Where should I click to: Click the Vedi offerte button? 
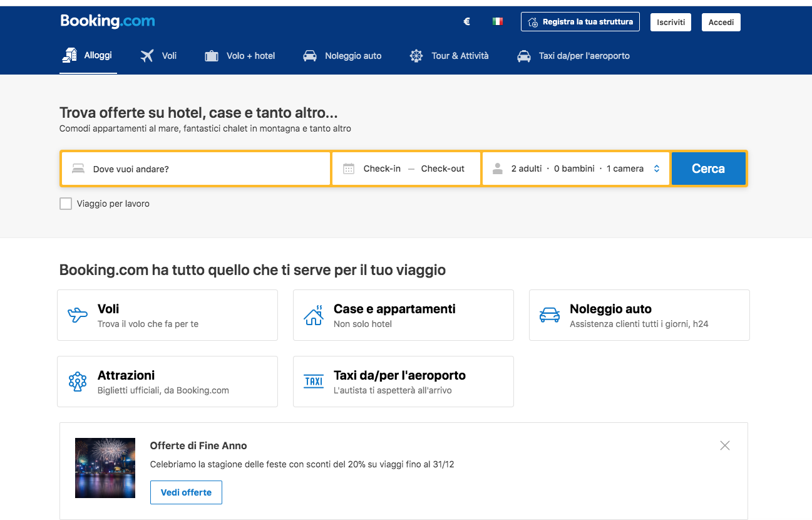coord(186,492)
